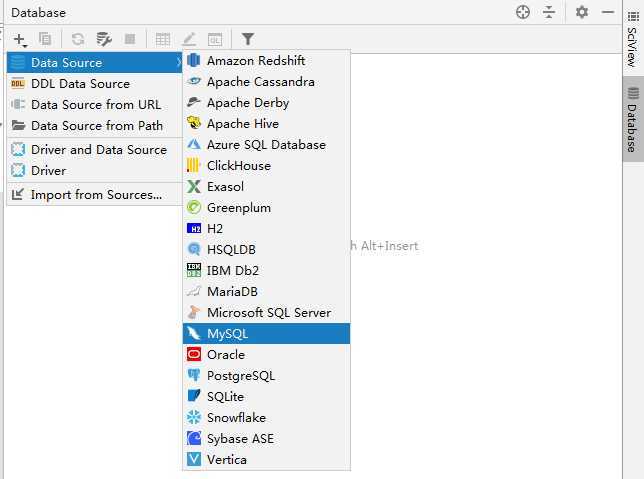The height and width of the screenshot is (479, 644).
Task: Select Sybase ASE data source
Action: (267, 438)
